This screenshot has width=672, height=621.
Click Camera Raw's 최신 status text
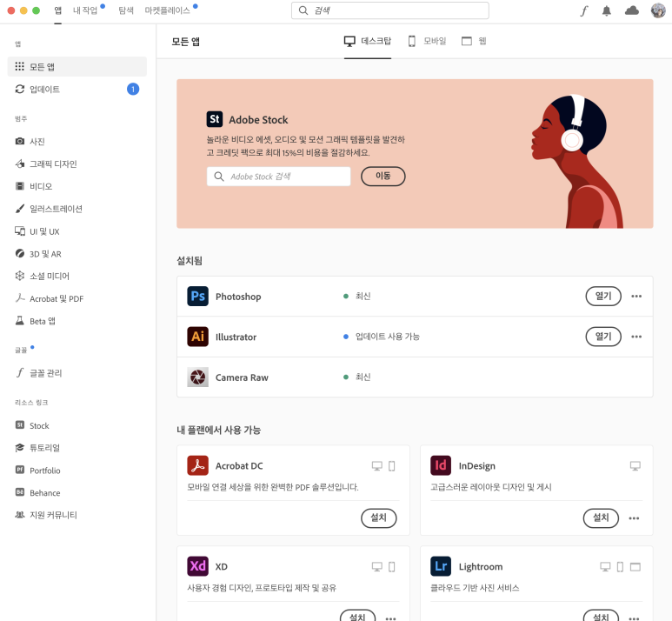[363, 377]
